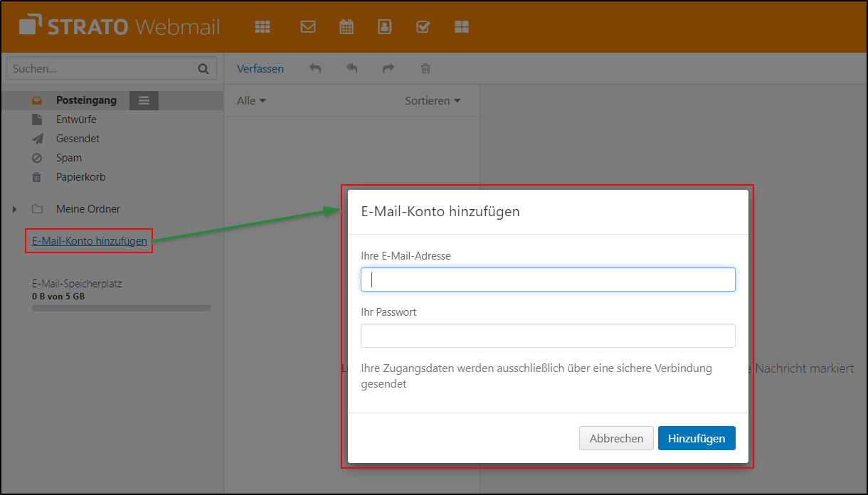
Task: Click the Hinzufügen button in the dialog
Action: [x=697, y=438]
